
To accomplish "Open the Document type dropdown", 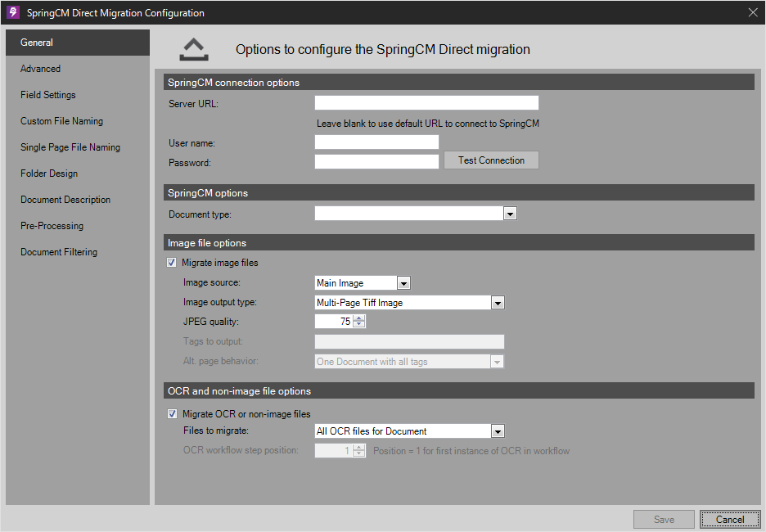I will tap(510, 214).
